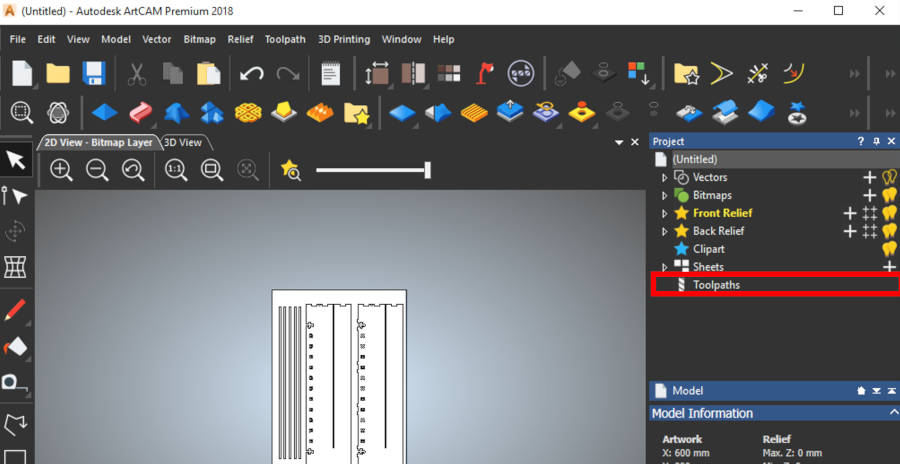This screenshot has height=464, width=900.
Task: Open the File menu
Action: [x=17, y=40]
